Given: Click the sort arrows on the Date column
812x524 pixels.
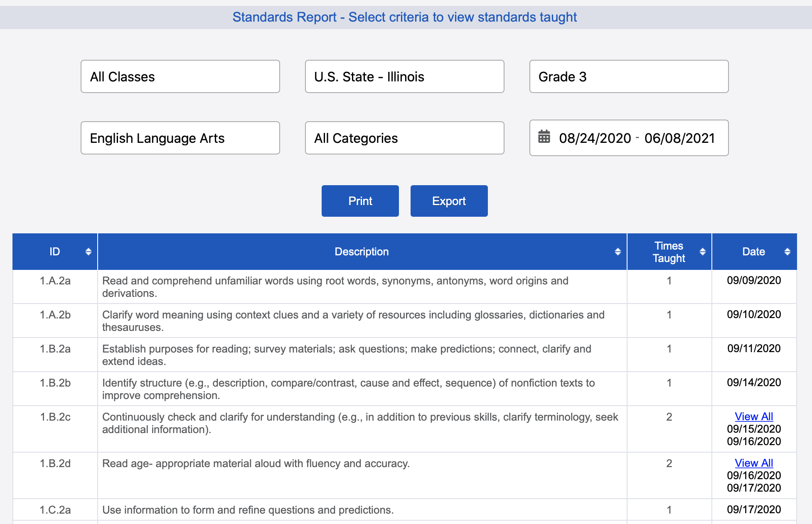Looking at the screenshot, I should (x=787, y=251).
